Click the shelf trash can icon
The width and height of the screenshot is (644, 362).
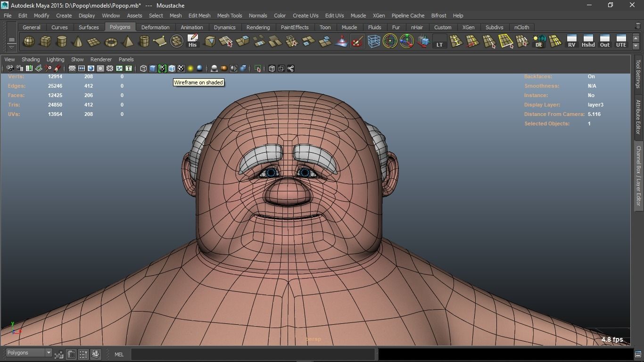coord(638,26)
